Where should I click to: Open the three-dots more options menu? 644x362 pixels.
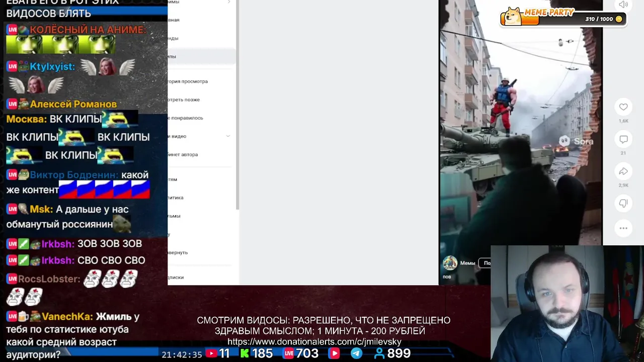(623, 228)
